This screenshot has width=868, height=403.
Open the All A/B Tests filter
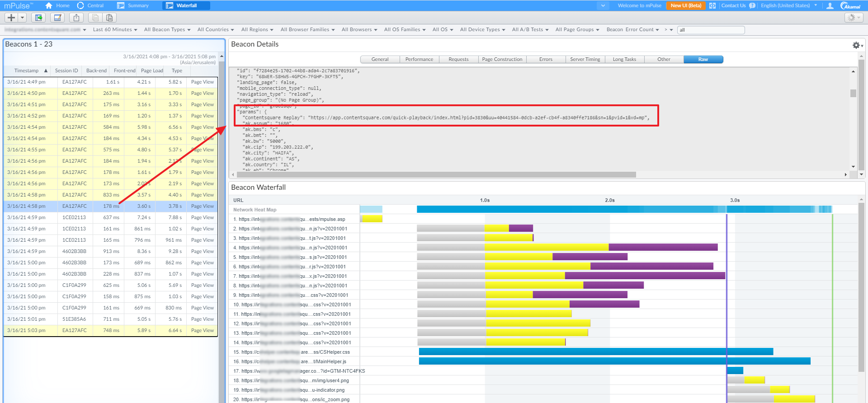[530, 29]
